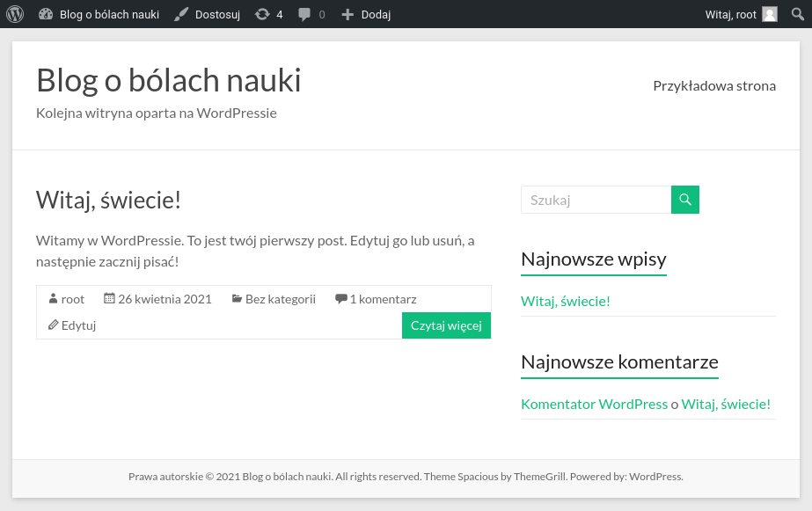Click the Najnowsze komentarze widget heading
812x511 pixels.
point(619,361)
